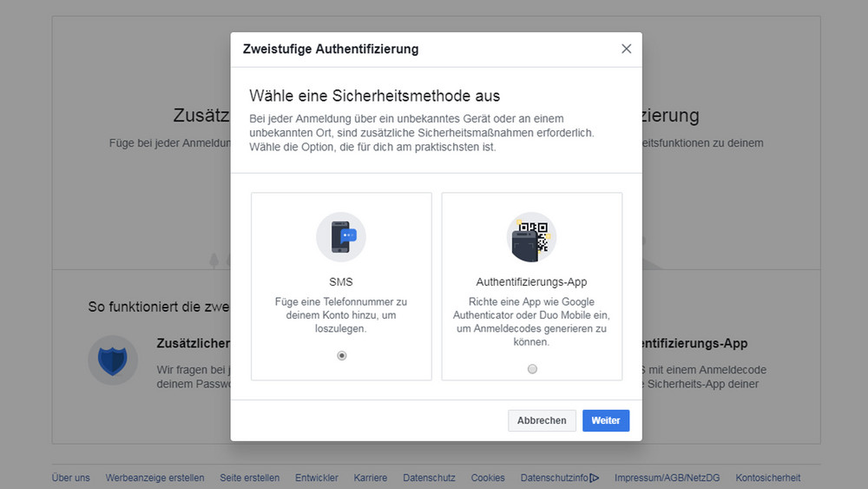Open the Entwickler footer link
This screenshot has height=489, width=868.
(317, 478)
